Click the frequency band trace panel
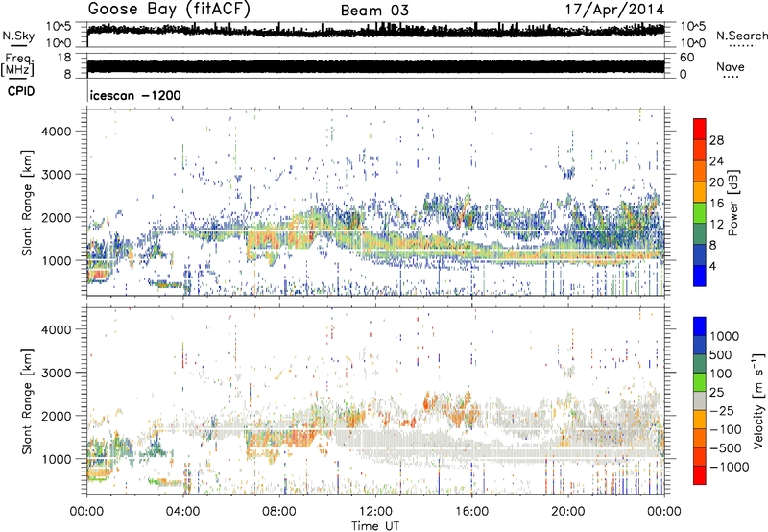This screenshot has width=768, height=532. click(x=375, y=65)
